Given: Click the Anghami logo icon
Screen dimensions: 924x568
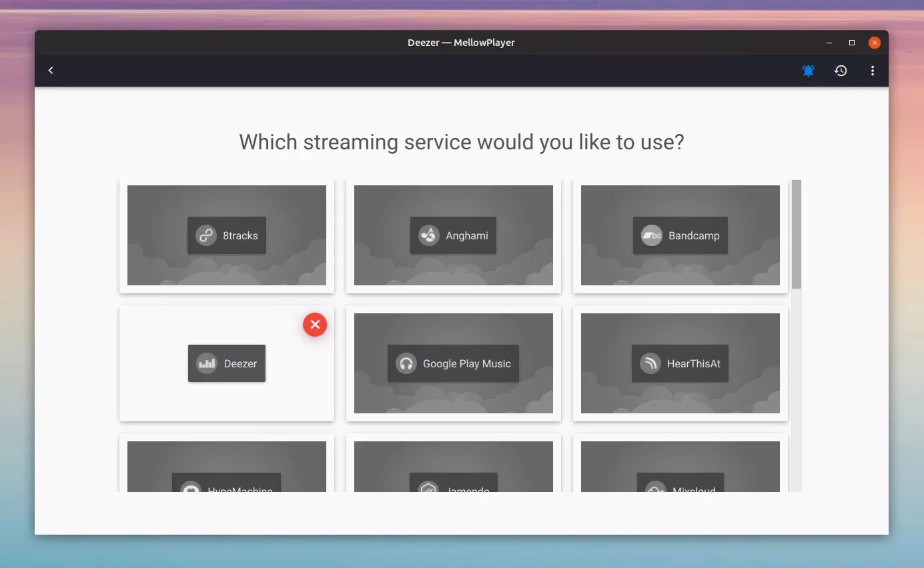Looking at the screenshot, I should coord(428,235).
